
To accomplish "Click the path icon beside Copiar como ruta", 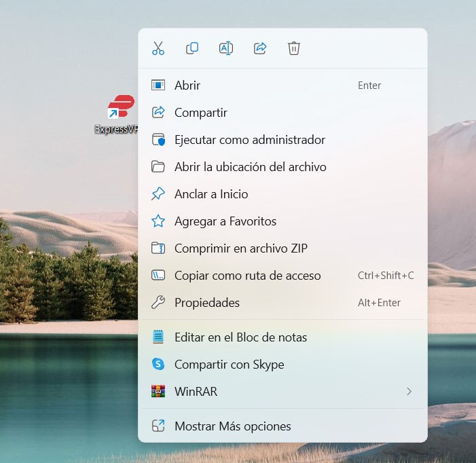I will (158, 276).
